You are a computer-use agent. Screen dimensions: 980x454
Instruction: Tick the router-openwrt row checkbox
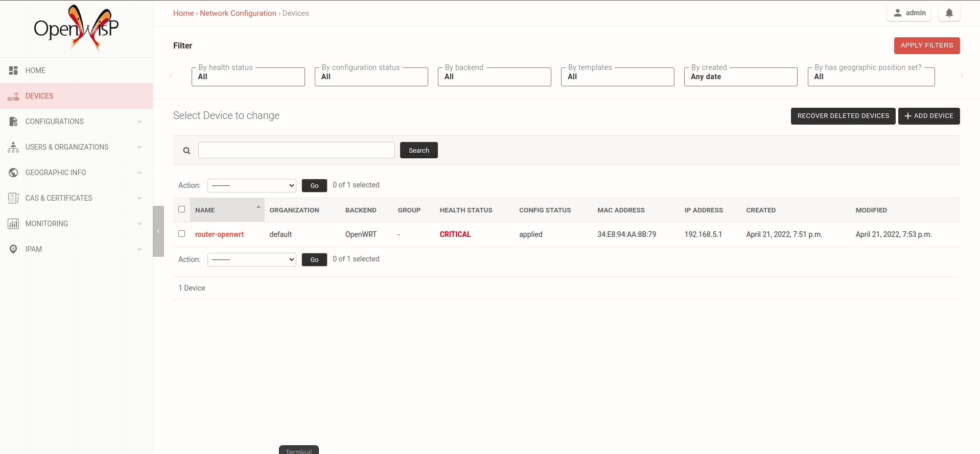[181, 234]
